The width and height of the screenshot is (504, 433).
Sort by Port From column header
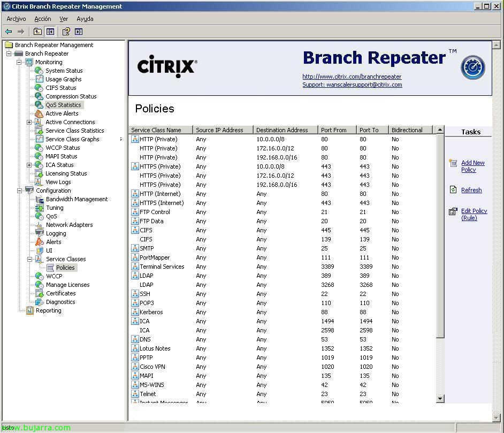click(337, 130)
